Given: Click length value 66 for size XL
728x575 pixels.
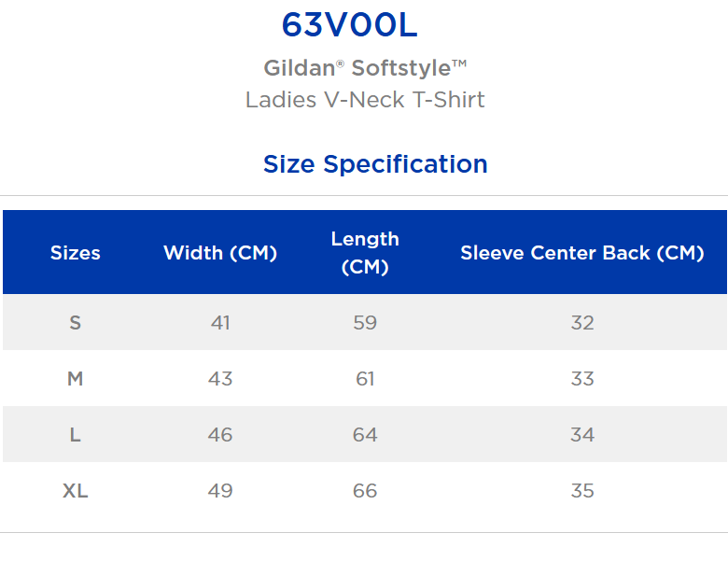Looking at the screenshot, I should [365, 490].
